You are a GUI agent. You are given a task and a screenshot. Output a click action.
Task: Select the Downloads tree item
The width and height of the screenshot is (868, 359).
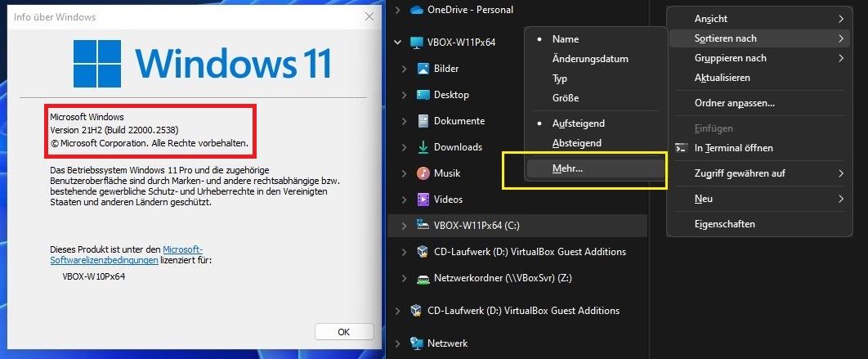517,147
